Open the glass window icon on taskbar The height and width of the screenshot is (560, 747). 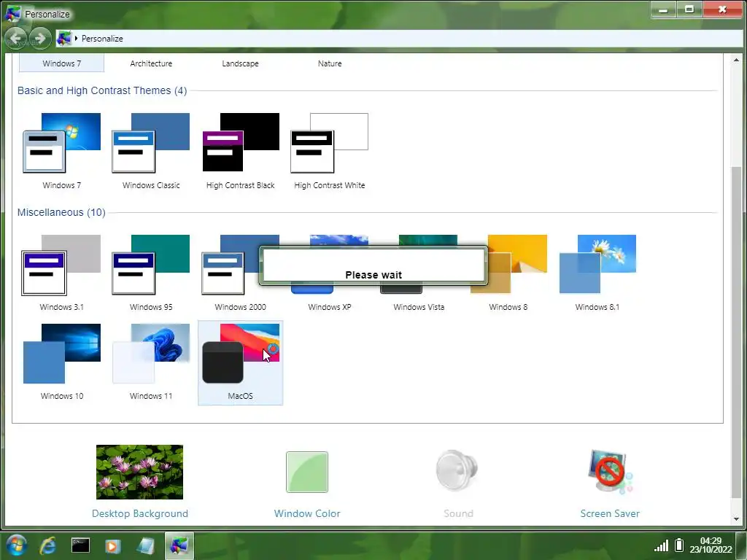coord(146,545)
